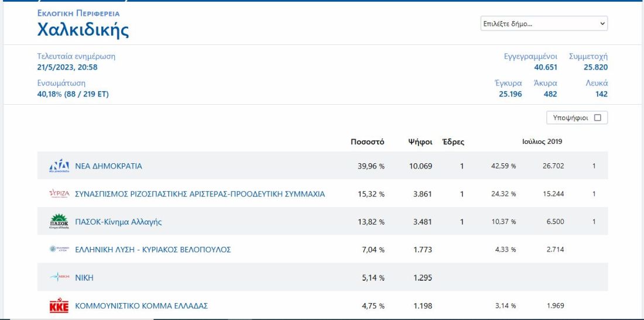Click the Ενσωμάτωση label
Screen dimensions: 644x320
click(x=61, y=83)
